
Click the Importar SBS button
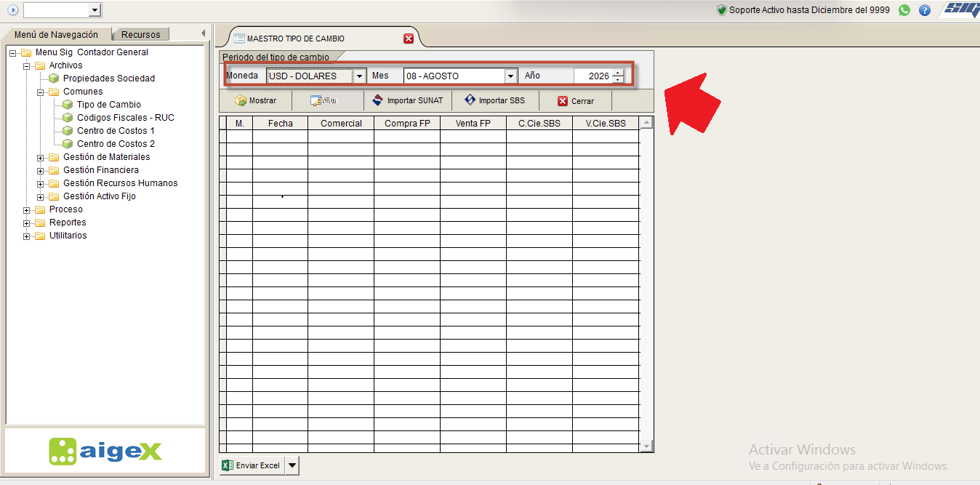coord(495,100)
